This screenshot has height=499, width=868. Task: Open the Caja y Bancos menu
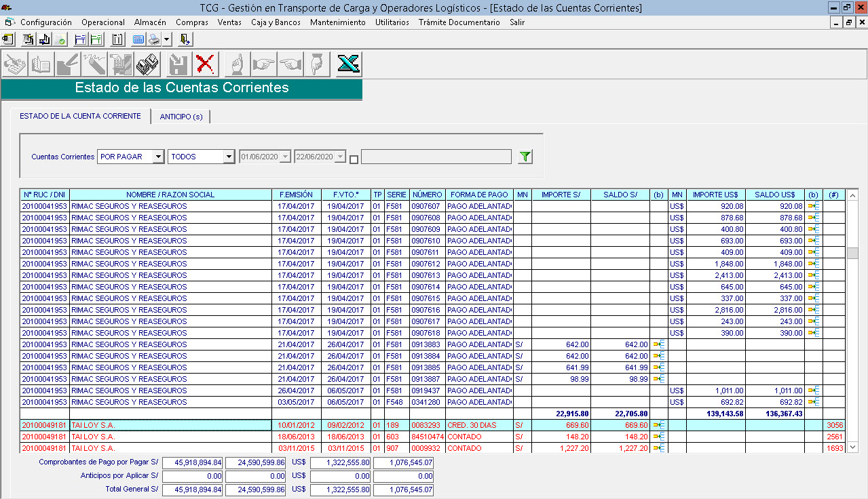[276, 22]
